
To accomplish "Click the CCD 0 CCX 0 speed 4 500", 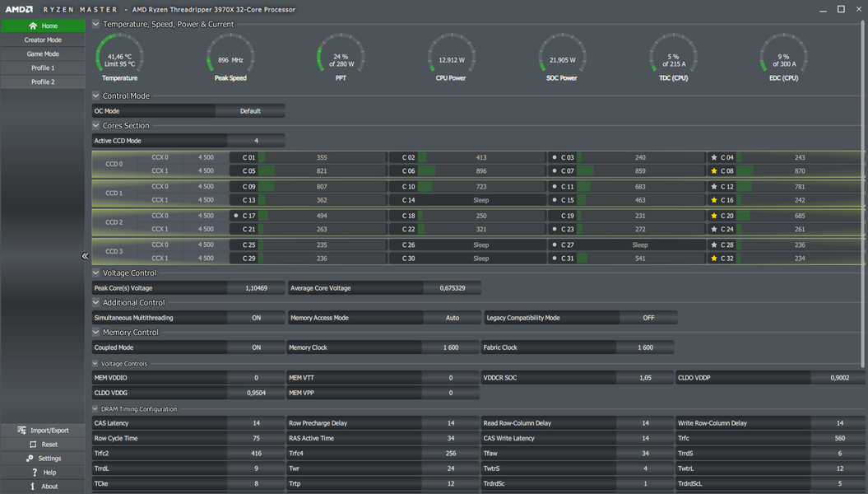I will click(206, 157).
